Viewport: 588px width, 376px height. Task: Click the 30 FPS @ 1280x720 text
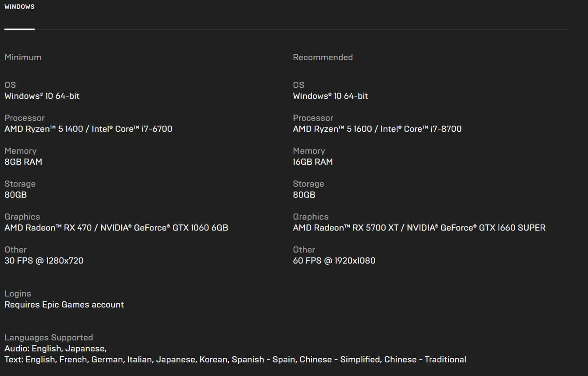tap(44, 261)
